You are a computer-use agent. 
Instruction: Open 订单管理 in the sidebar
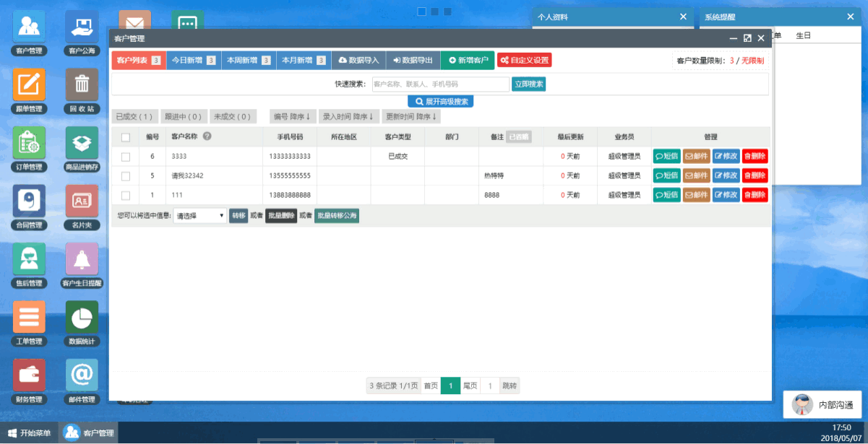29,142
